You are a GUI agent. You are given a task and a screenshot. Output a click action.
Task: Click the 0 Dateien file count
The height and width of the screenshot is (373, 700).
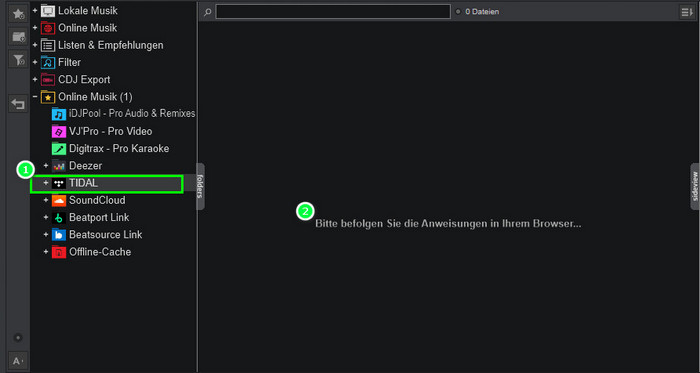(482, 12)
